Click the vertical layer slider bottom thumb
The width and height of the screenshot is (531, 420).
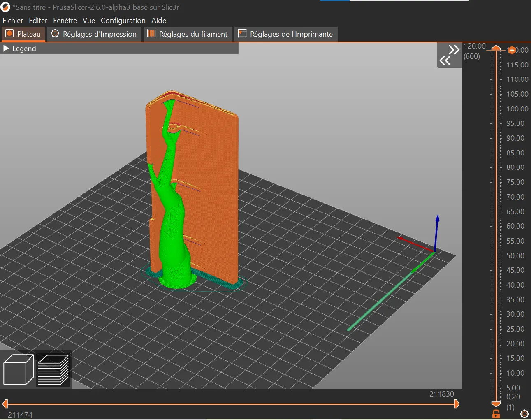[x=496, y=404]
